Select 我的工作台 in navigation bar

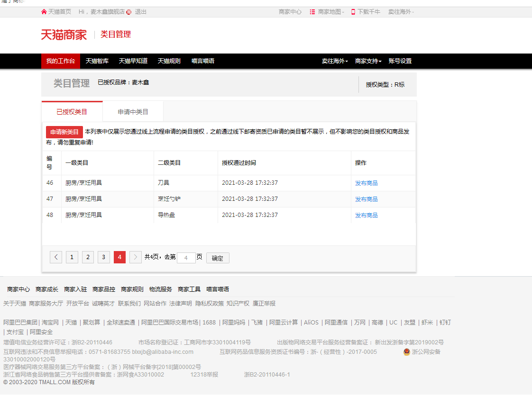point(61,61)
